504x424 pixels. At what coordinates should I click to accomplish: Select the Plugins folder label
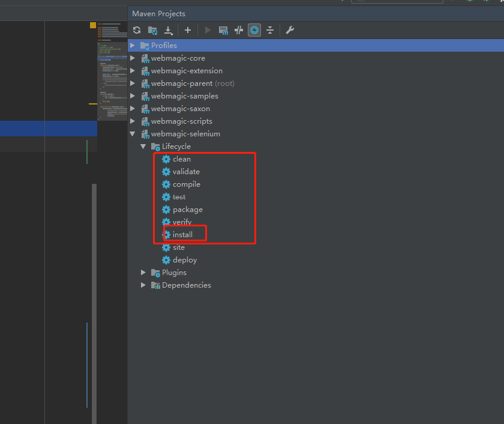pos(174,273)
